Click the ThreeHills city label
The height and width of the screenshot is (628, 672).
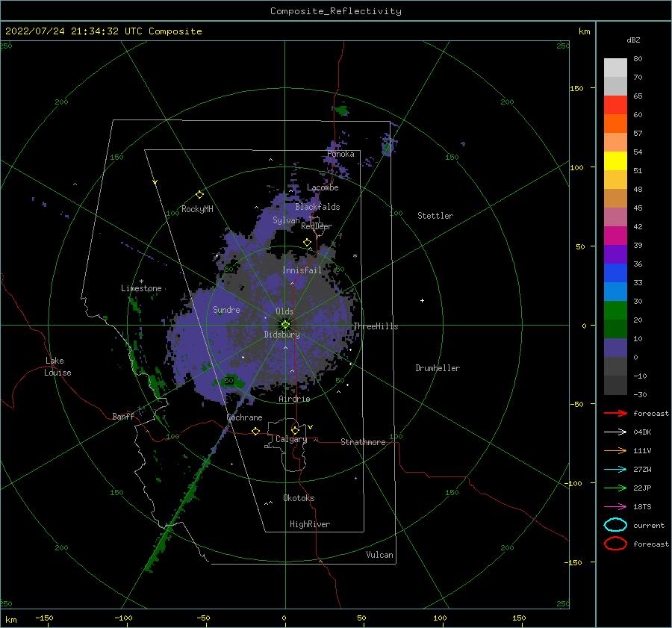376,326
